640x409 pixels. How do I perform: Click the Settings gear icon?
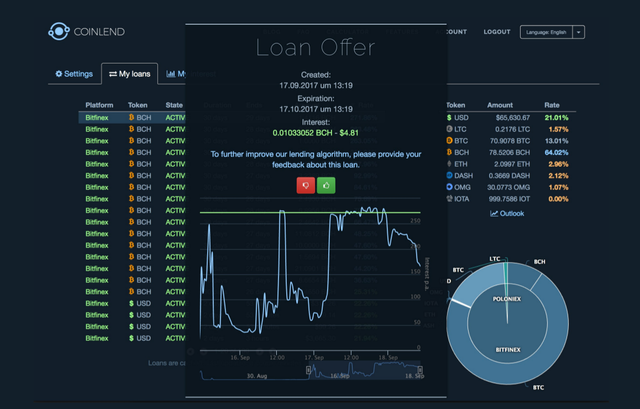59,74
